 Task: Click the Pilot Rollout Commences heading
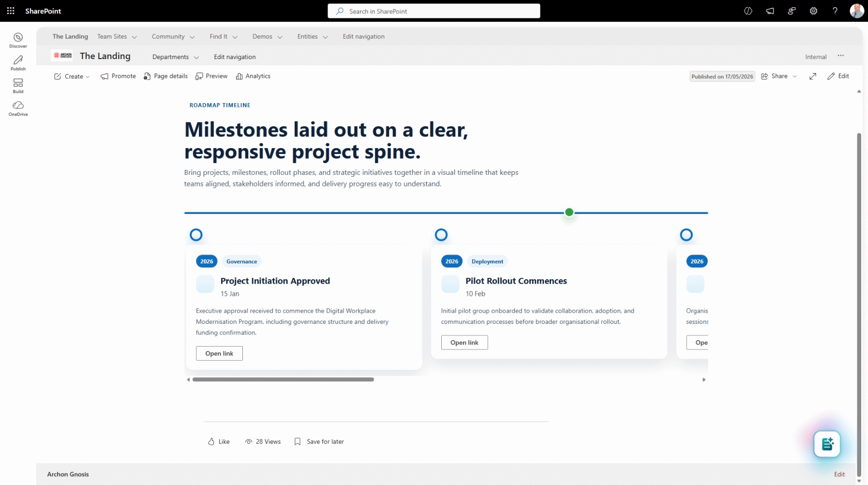(516, 281)
